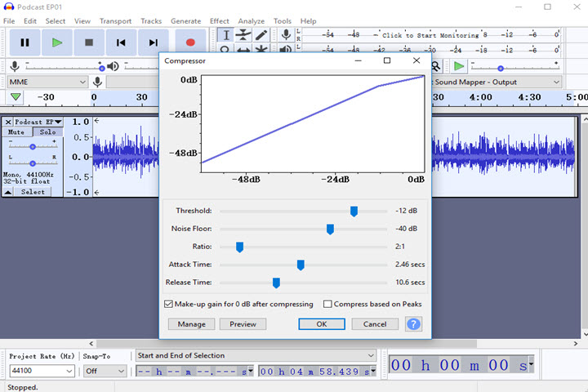Click the Threshold slider handle
Image resolution: width=588 pixels, height=392 pixels.
click(x=354, y=211)
